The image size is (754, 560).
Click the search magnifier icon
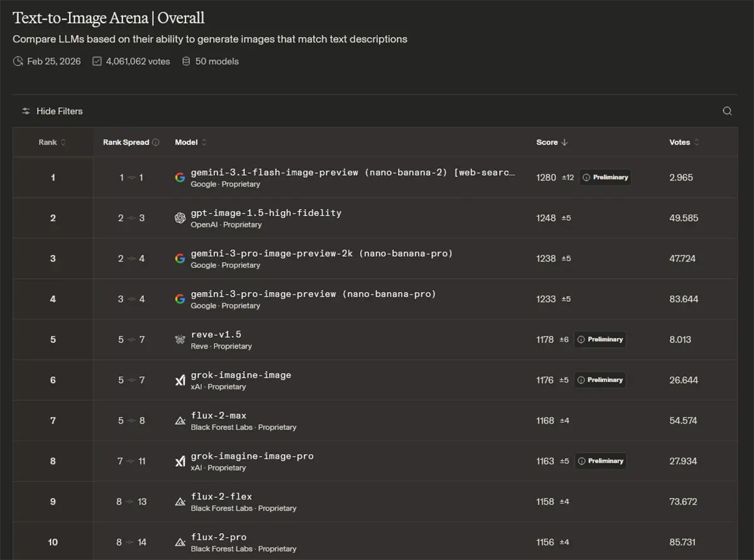coord(727,111)
